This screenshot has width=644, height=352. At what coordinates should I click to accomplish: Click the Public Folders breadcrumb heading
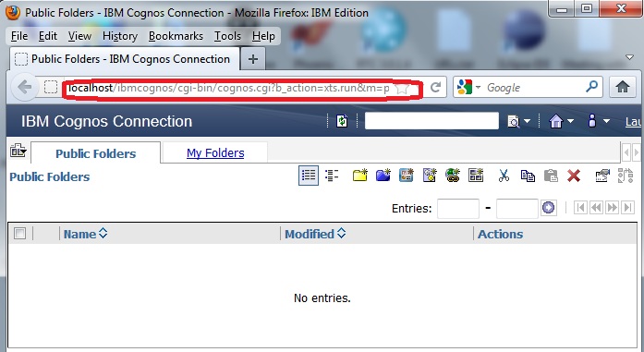click(50, 177)
